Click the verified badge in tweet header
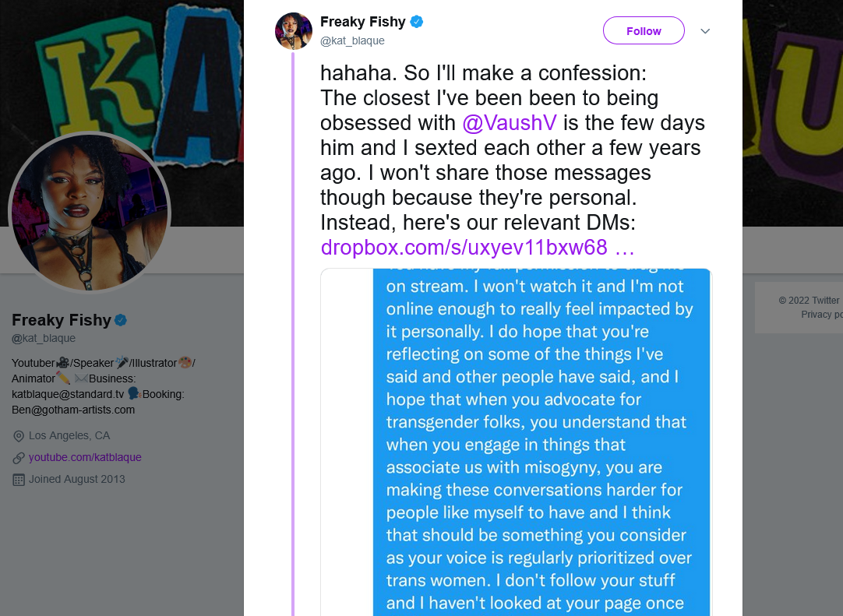843x616 pixels. click(x=417, y=22)
